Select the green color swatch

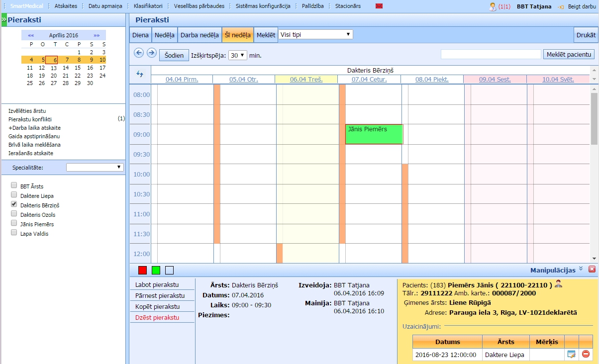tap(156, 270)
